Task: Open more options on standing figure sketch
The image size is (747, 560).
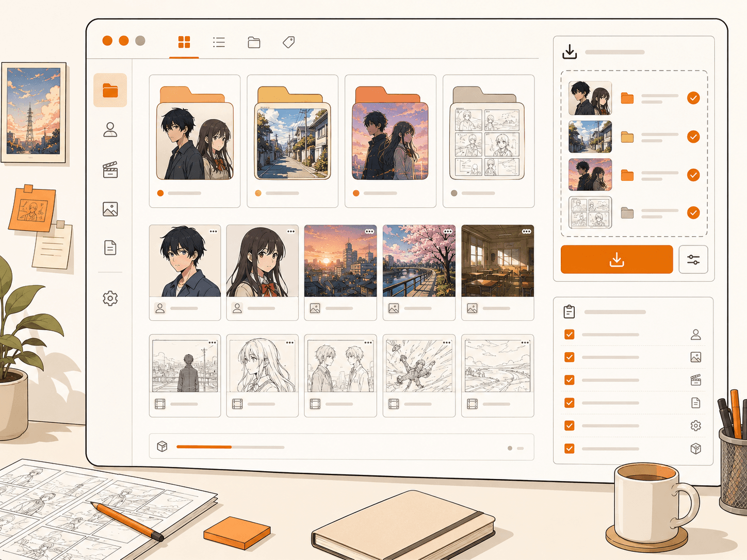Action: point(212,342)
